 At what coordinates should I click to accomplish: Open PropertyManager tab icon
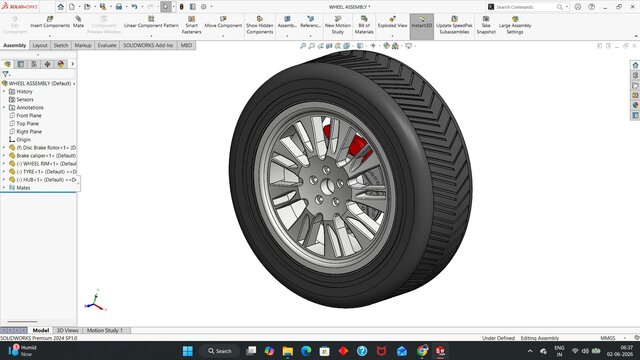click(x=21, y=64)
